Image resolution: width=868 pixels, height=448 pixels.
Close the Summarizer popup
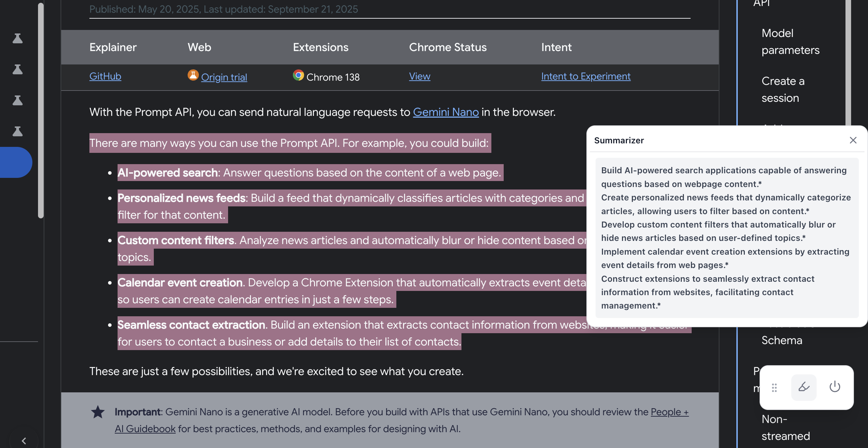tap(853, 140)
